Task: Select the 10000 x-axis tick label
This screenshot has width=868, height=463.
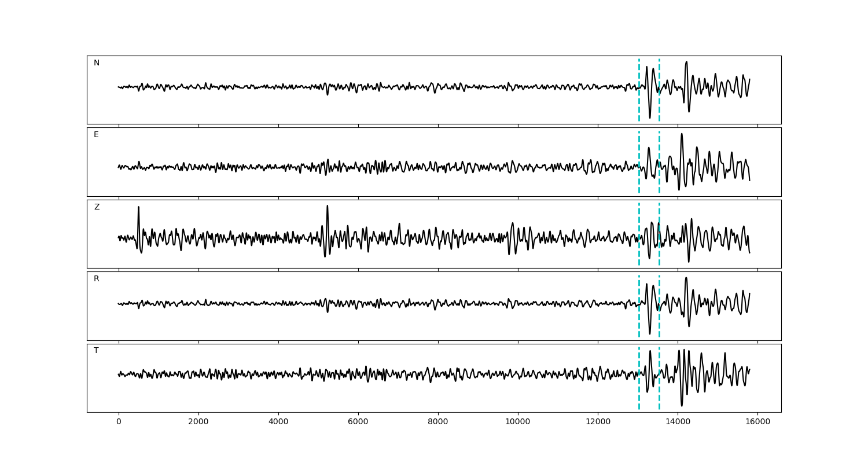Action: tap(518, 422)
